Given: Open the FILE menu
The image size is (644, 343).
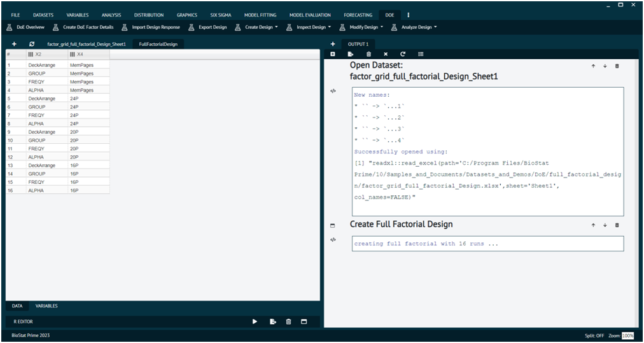Looking at the screenshot, I should coord(16,15).
